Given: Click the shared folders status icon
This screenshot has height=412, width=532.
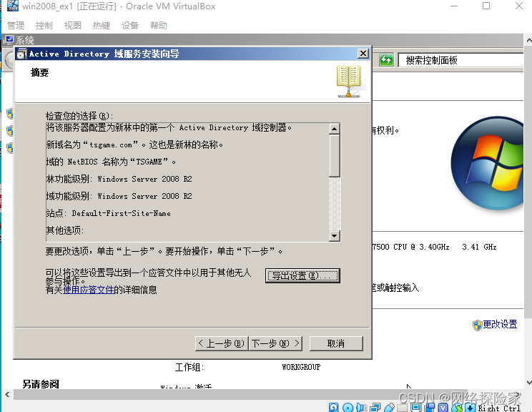Looking at the screenshot, I should coord(403,407).
